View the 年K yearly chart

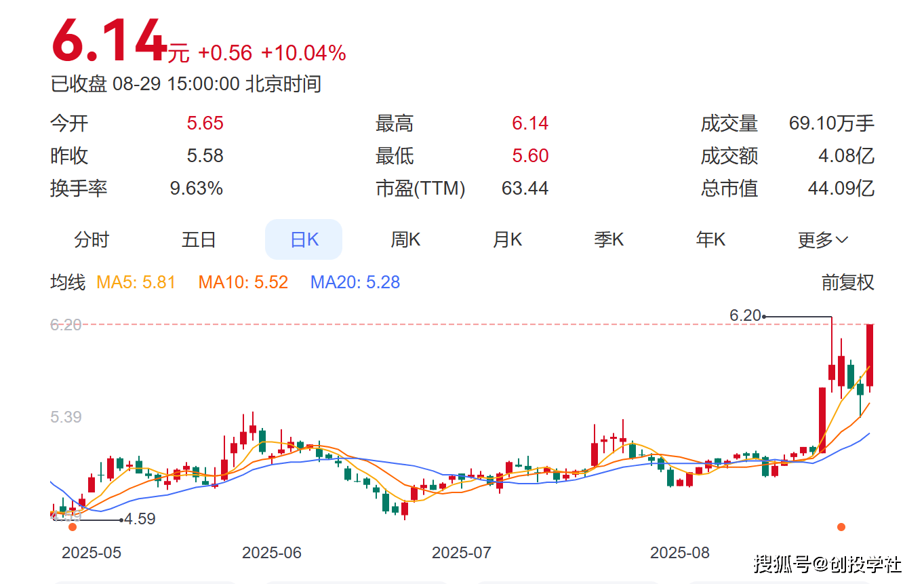[x=710, y=239]
